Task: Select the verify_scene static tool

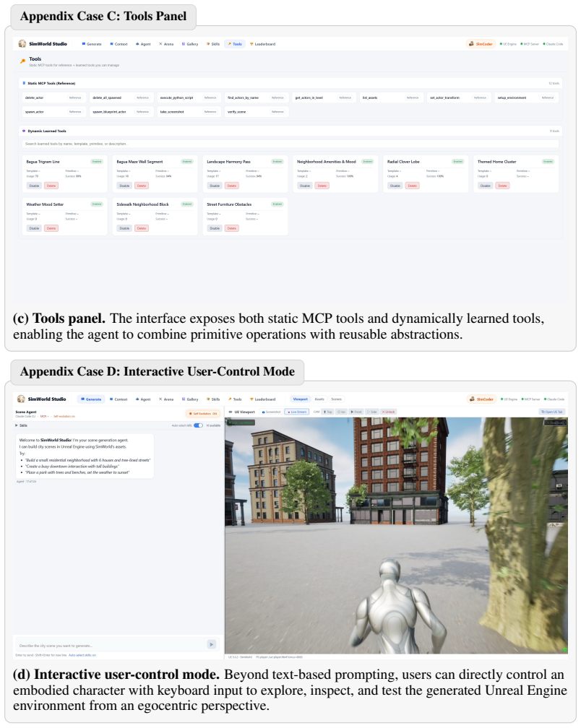Action: point(255,112)
